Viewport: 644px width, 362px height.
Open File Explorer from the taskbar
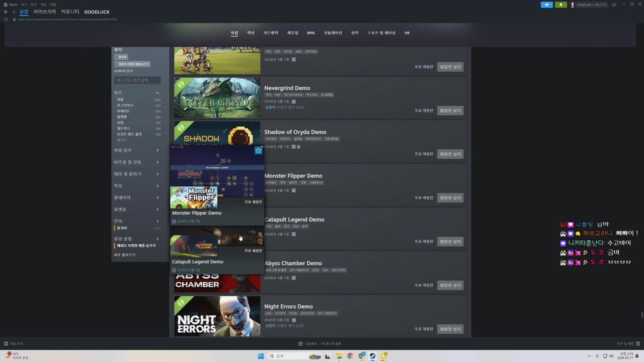339,356
